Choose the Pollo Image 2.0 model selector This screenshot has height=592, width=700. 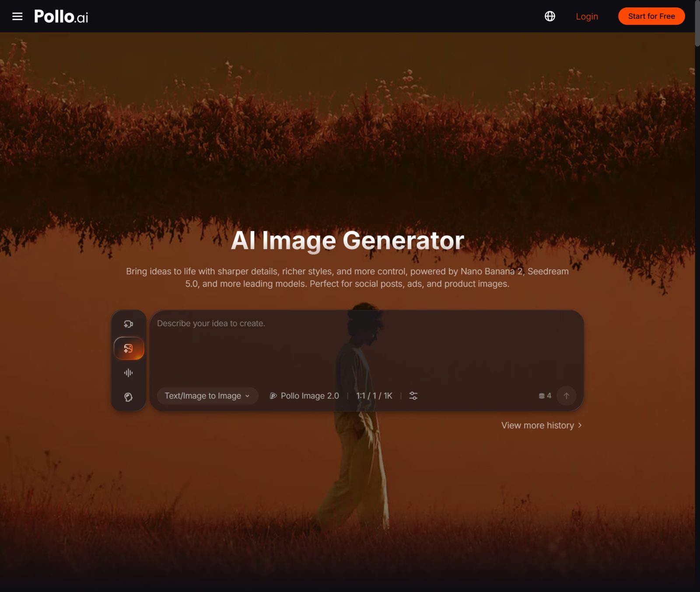tap(304, 396)
